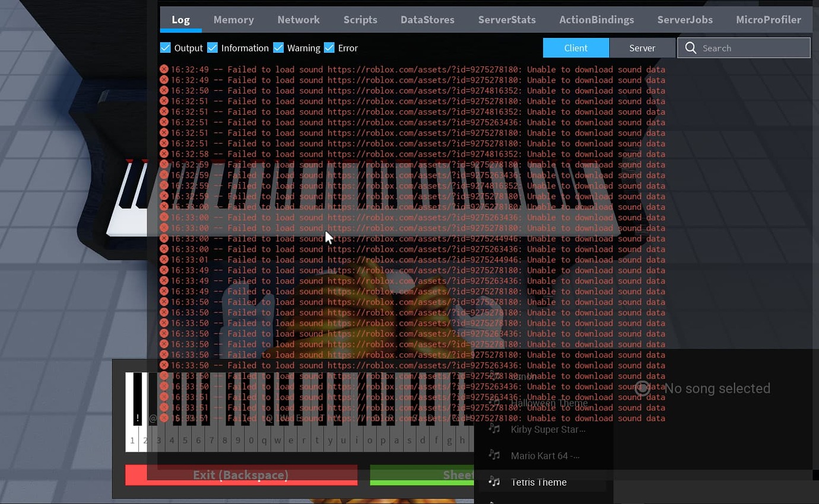The height and width of the screenshot is (504, 819).
Task: Click the music note icon for Mario Kart 64
Action: [x=495, y=455]
